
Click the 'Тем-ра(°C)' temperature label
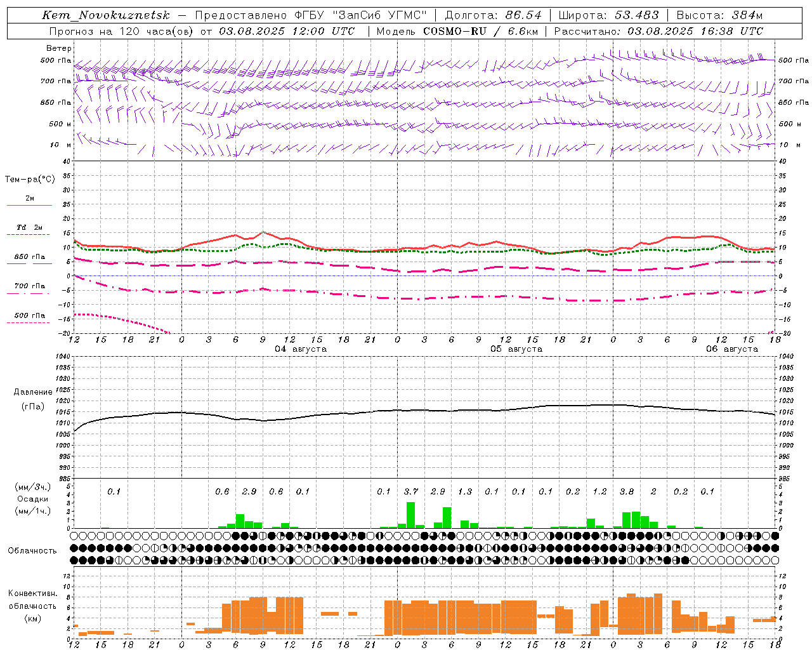(x=30, y=180)
